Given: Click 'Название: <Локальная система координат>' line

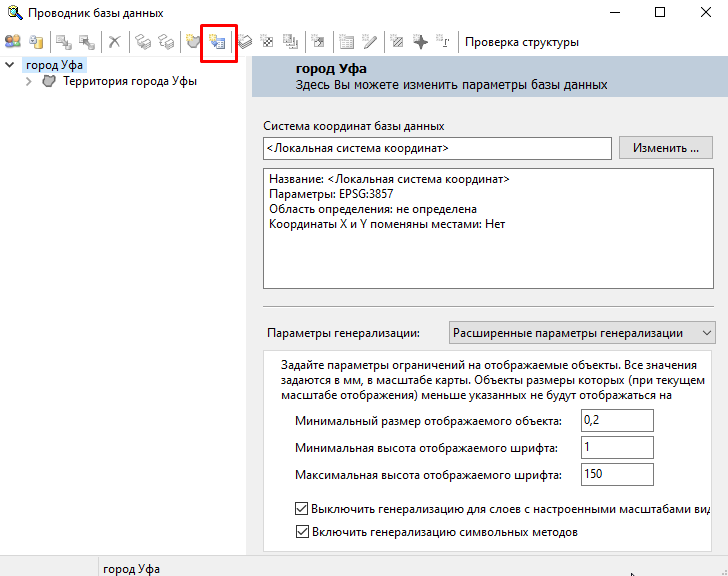Looking at the screenshot, I should tap(389, 179).
